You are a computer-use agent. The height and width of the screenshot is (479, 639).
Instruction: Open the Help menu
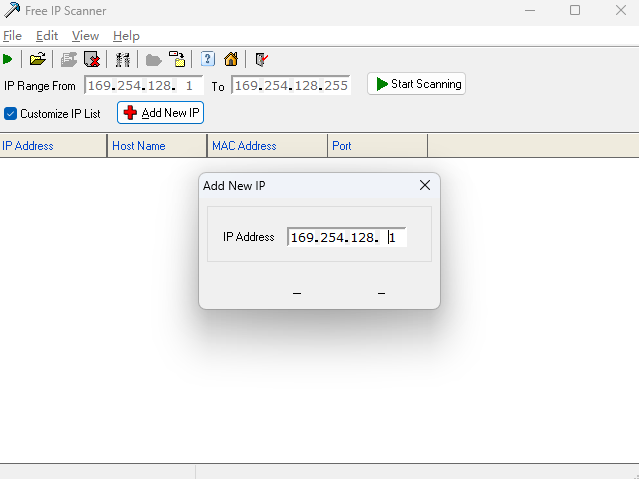click(x=126, y=36)
